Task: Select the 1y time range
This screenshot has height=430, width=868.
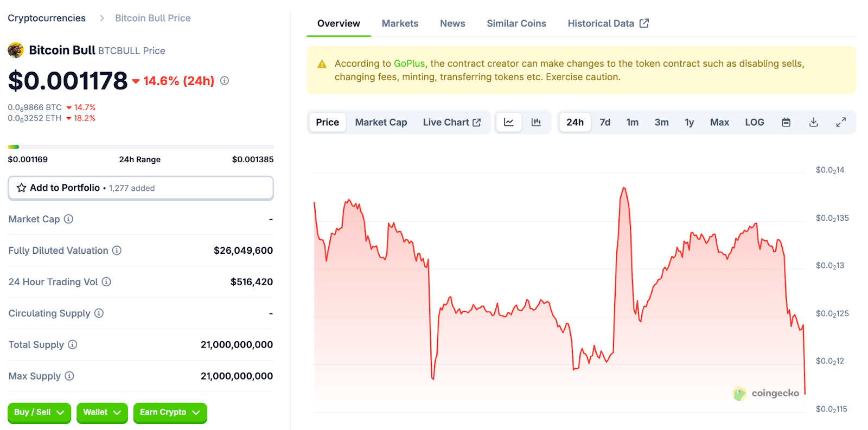Action: (689, 123)
